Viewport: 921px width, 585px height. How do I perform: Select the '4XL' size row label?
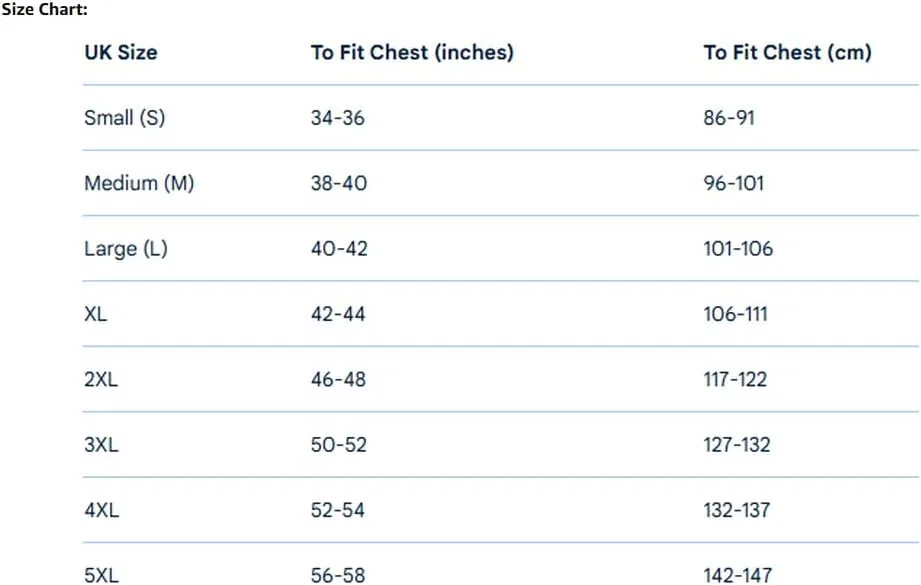[x=102, y=510]
